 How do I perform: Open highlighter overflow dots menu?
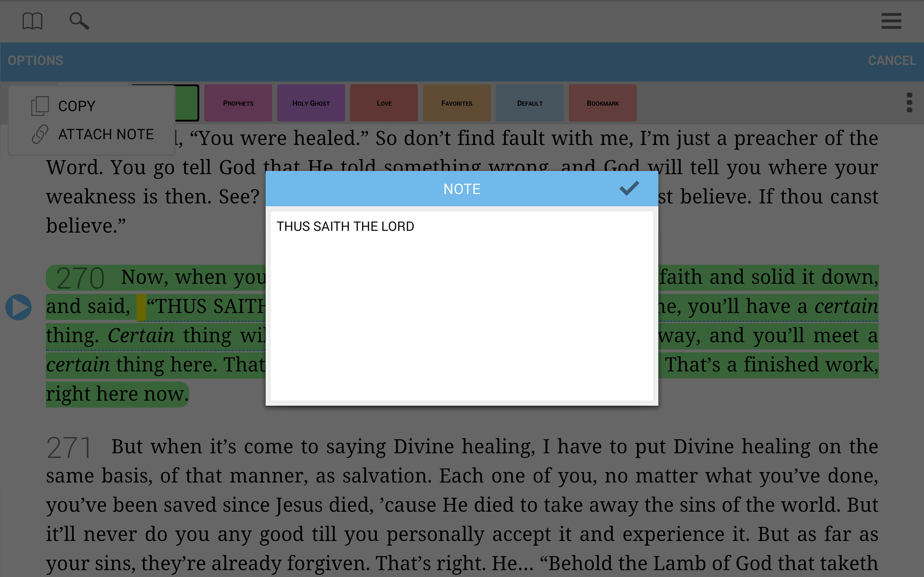[x=909, y=102]
